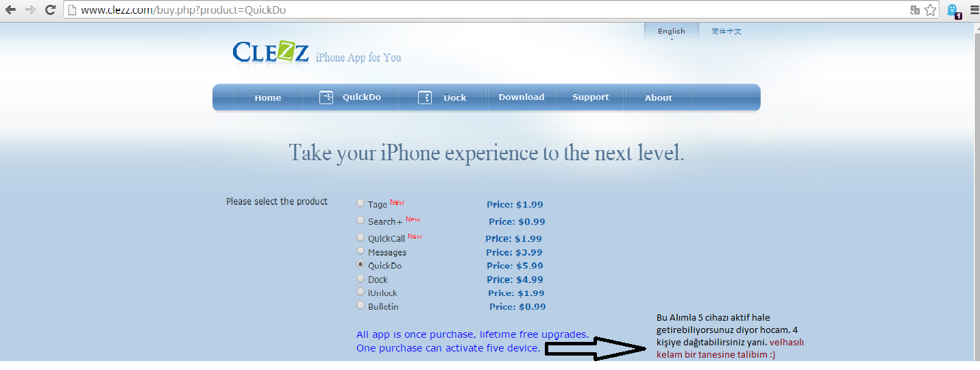Click the Tage price $1.99 text
This screenshot has width=980, height=370.
[x=515, y=204]
